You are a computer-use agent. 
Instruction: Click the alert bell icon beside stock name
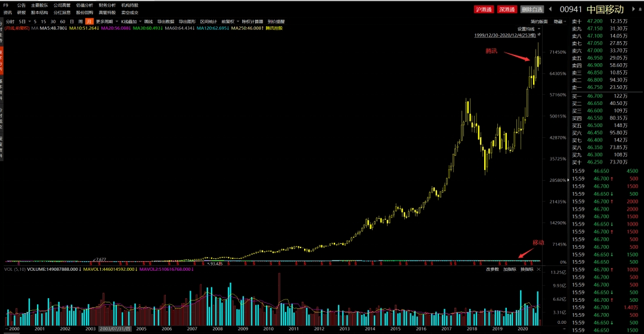(639, 9)
